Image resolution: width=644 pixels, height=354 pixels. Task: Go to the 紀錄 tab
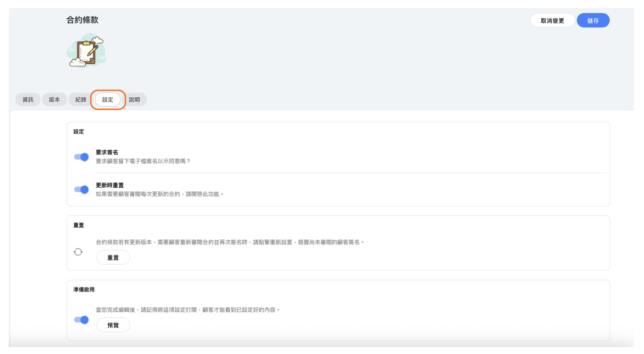click(81, 100)
